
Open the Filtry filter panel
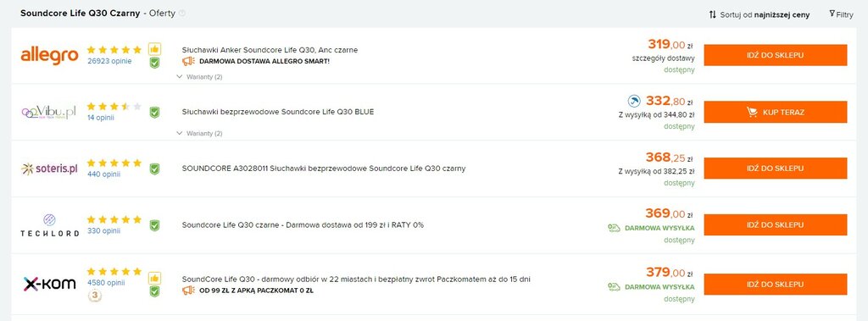coord(841,14)
